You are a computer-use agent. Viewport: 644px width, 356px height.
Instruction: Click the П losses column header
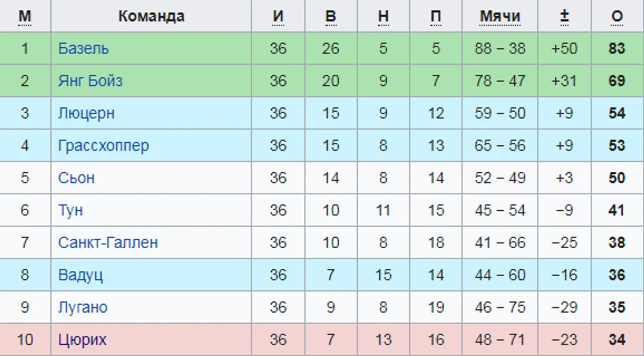pyautogui.click(x=436, y=16)
